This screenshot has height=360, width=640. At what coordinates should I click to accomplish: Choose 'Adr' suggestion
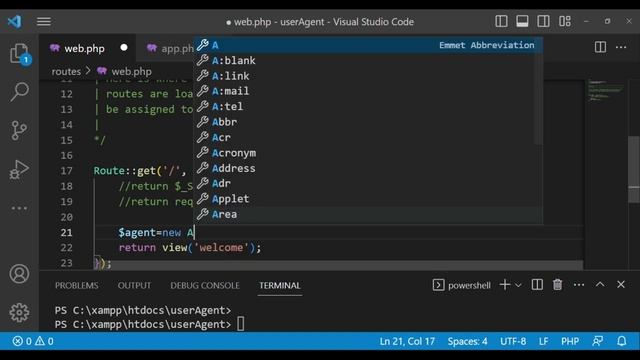(x=367, y=184)
